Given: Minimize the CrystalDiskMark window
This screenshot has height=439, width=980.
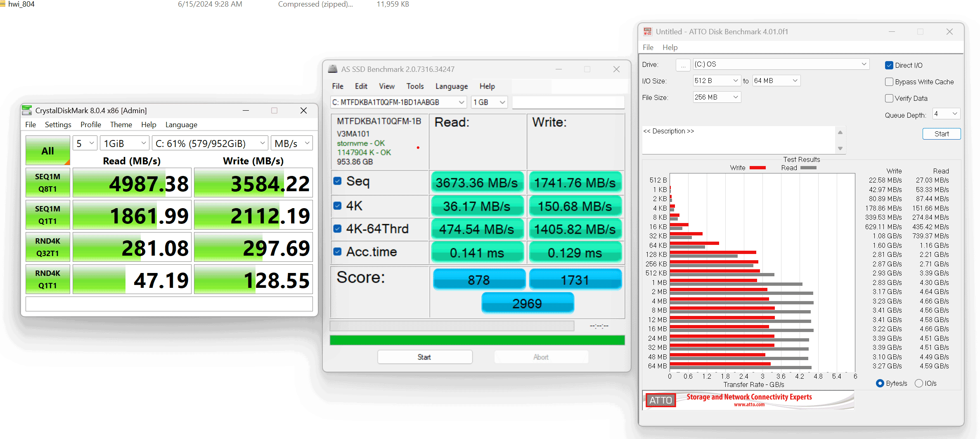Looking at the screenshot, I should point(246,110).
